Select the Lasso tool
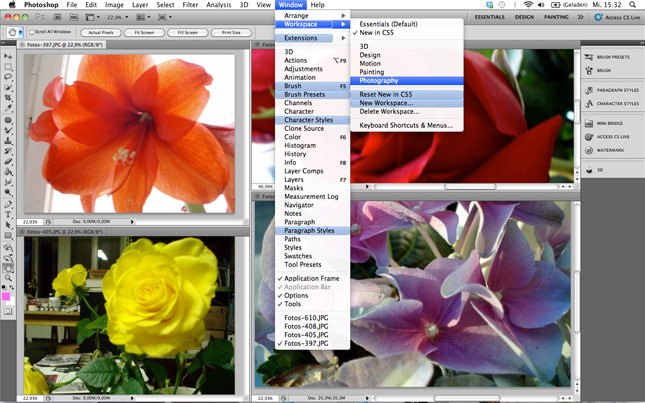 point(8,77)
